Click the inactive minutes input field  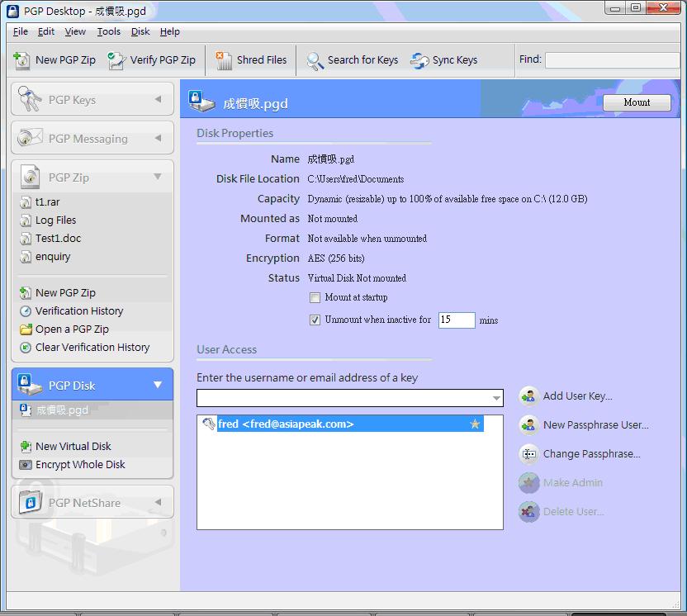[x=456, y=320]
